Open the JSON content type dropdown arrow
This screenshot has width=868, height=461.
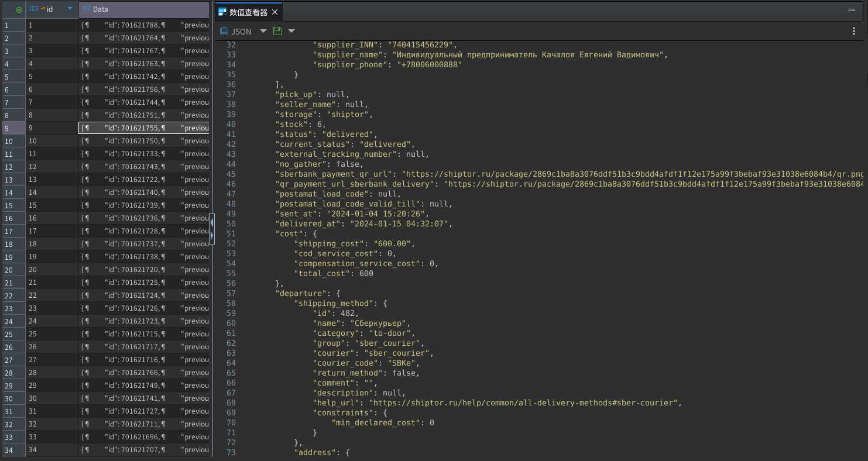tap(263, 31)
